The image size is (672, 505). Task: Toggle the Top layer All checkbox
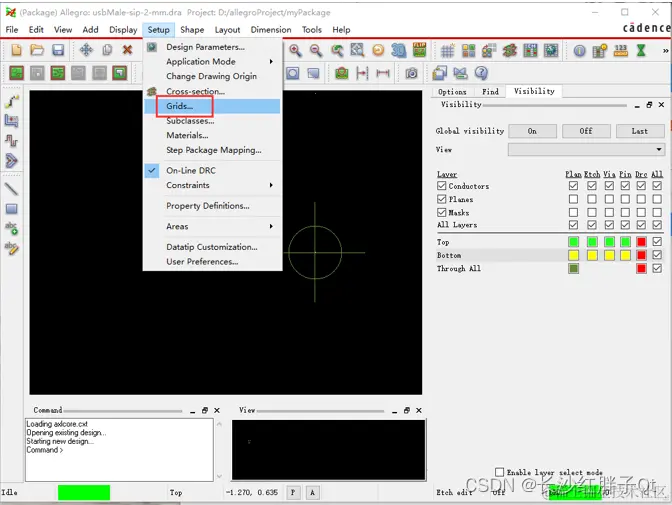click(x=657, y=242)
